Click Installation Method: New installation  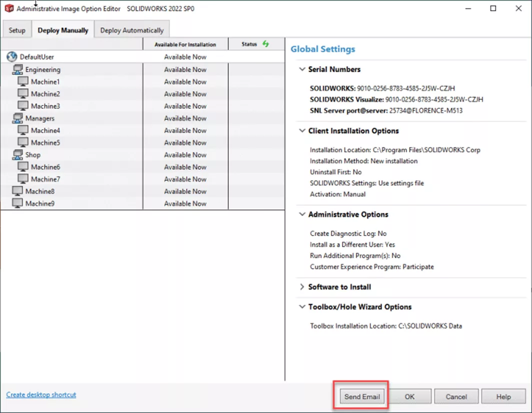tap(364, 161)
